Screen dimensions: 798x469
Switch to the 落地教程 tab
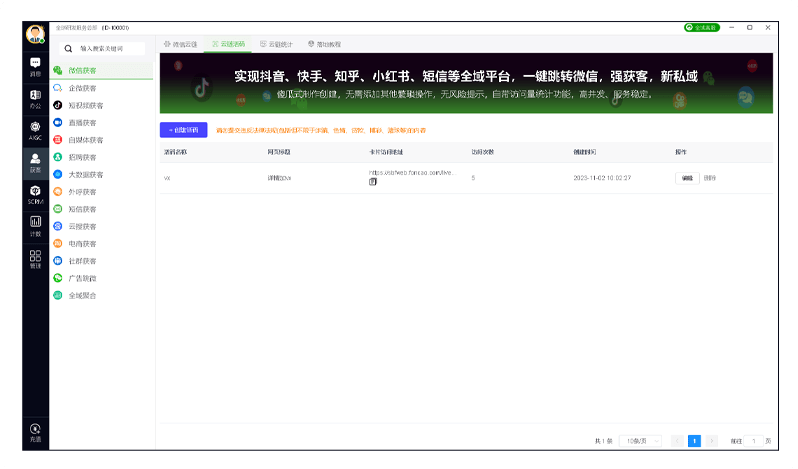[x=324, y=45]
